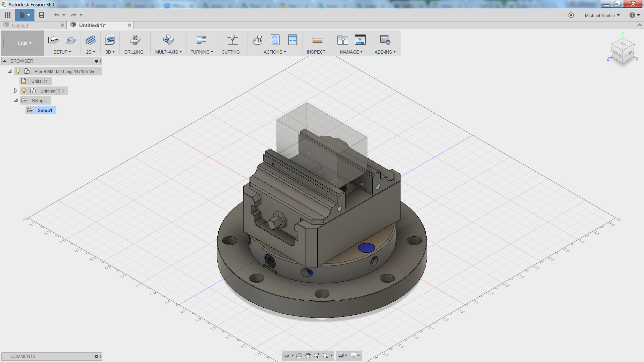644x362 pixels.
Task: Expand the Untitled(1):1 tree node
Action: point(15,91)
